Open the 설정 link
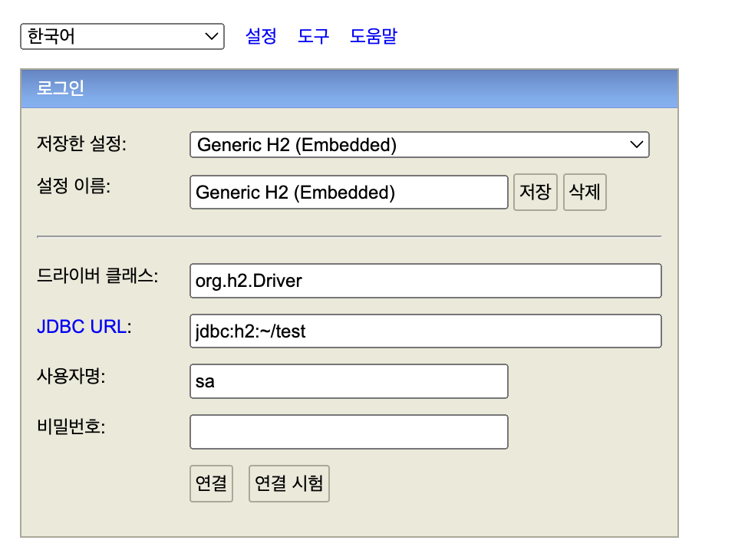 tap(261, 36)
